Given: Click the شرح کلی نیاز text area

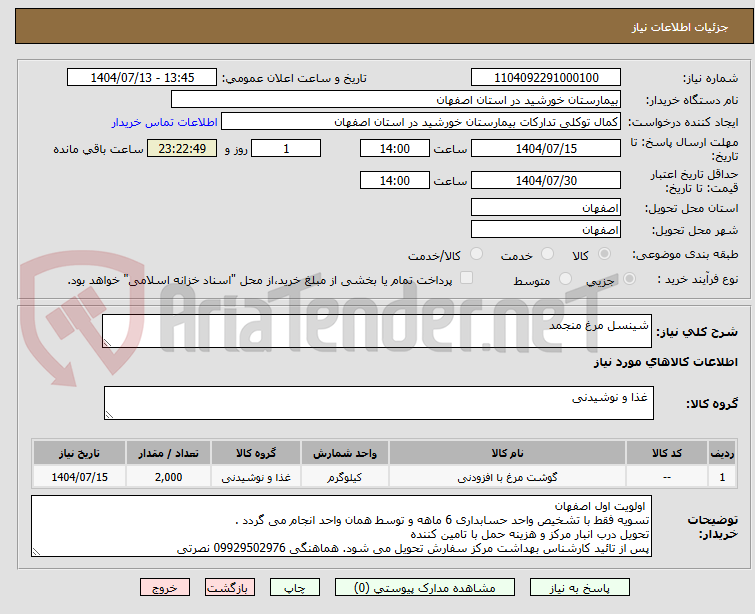Looking at the screenshot, I should [377, 331].
